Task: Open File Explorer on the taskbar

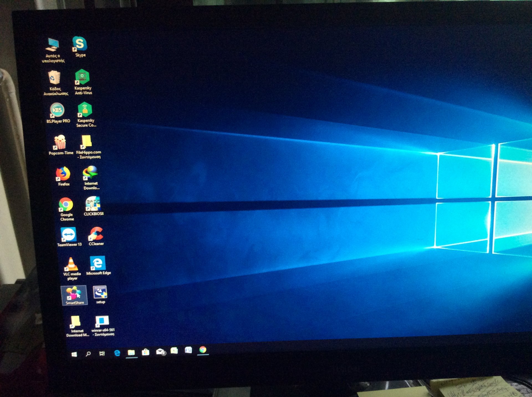Action: 131,352
